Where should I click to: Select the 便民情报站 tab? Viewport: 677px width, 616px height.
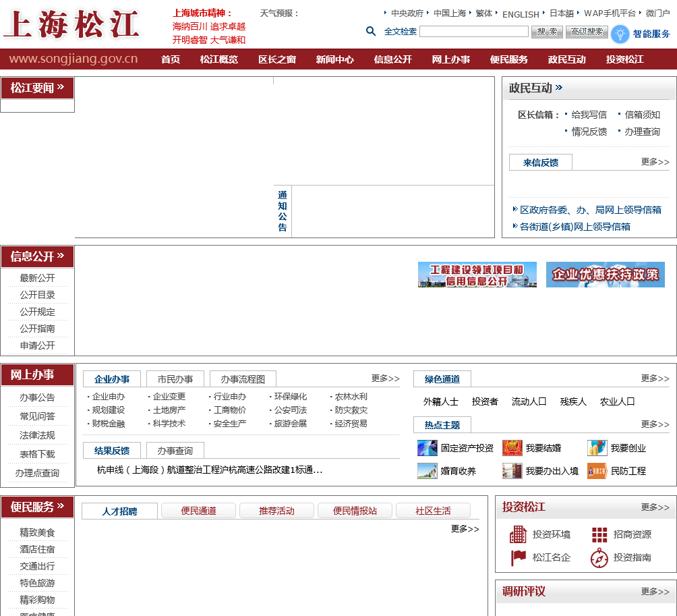coord(355,511)
